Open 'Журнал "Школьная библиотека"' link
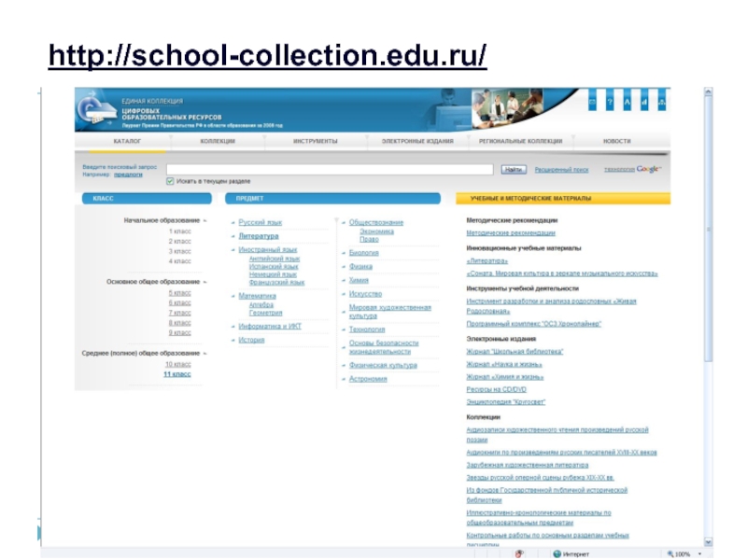 tap(514, 352)
